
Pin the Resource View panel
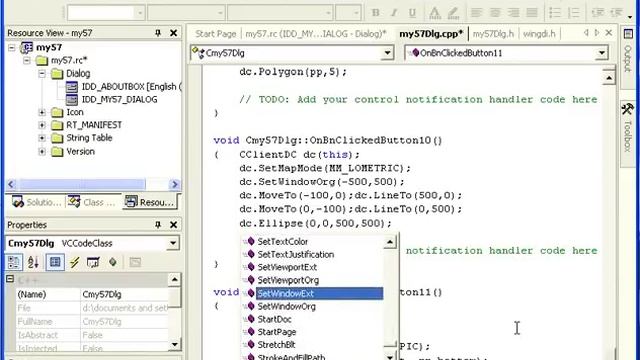click(158, 33)
